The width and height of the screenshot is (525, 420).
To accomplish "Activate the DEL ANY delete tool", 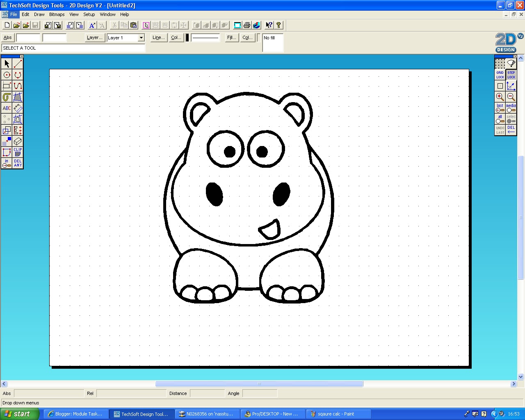I will tap(17, 164).
